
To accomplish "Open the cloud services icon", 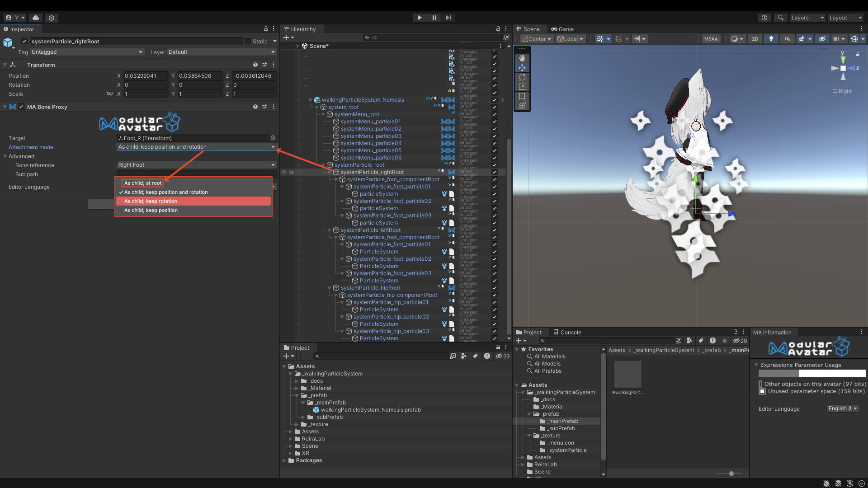I will [36, 18].
